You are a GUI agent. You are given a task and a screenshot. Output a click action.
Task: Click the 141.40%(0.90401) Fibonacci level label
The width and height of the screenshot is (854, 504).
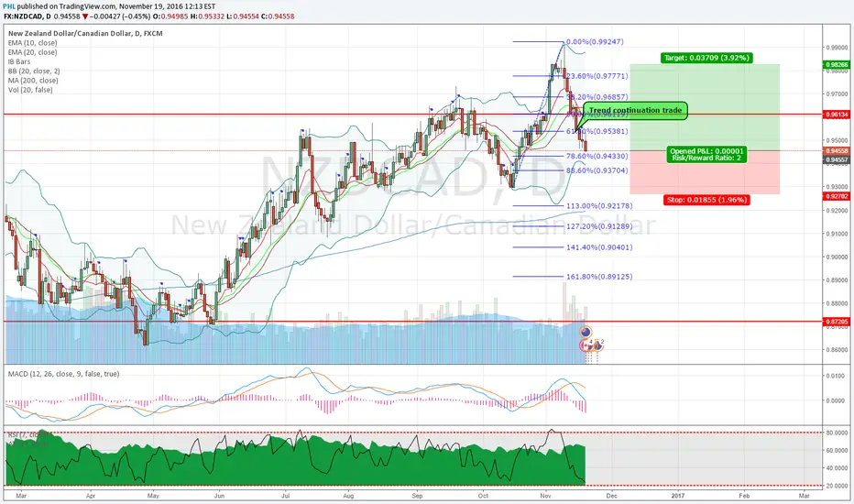point(599,247)
